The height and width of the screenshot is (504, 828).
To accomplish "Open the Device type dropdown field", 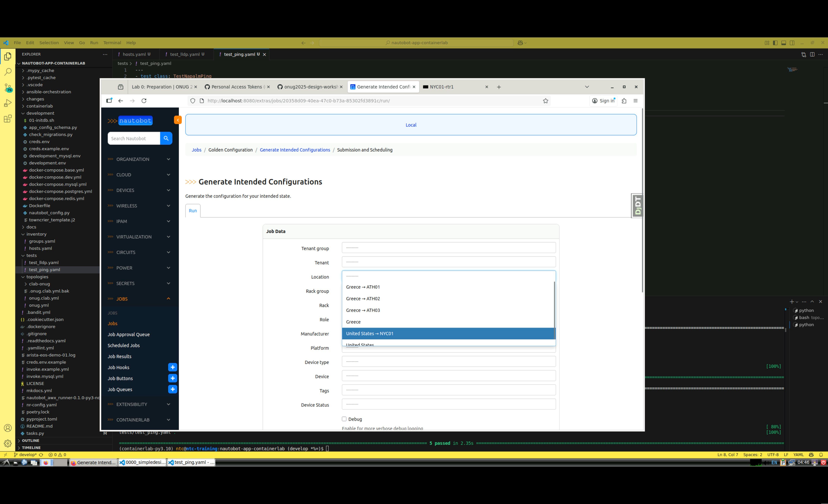I will click(448, 362).
